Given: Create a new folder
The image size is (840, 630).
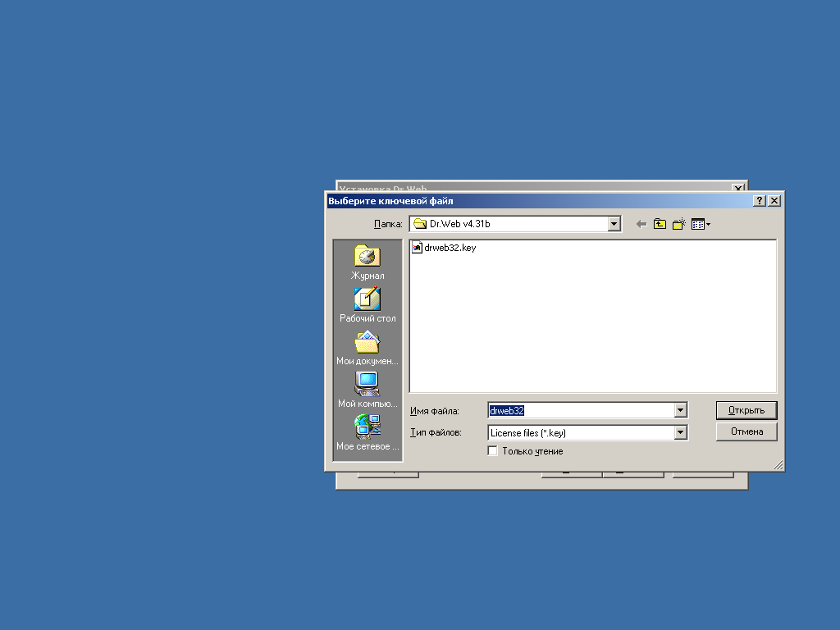Looking at the screenshot, I should point(679,225).
